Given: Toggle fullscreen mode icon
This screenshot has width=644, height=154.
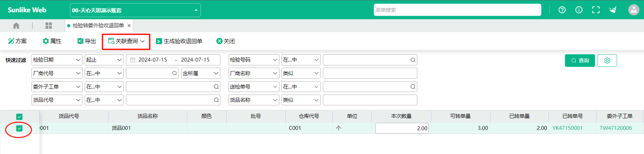Looking at the screenshot, I should (596, 10).
